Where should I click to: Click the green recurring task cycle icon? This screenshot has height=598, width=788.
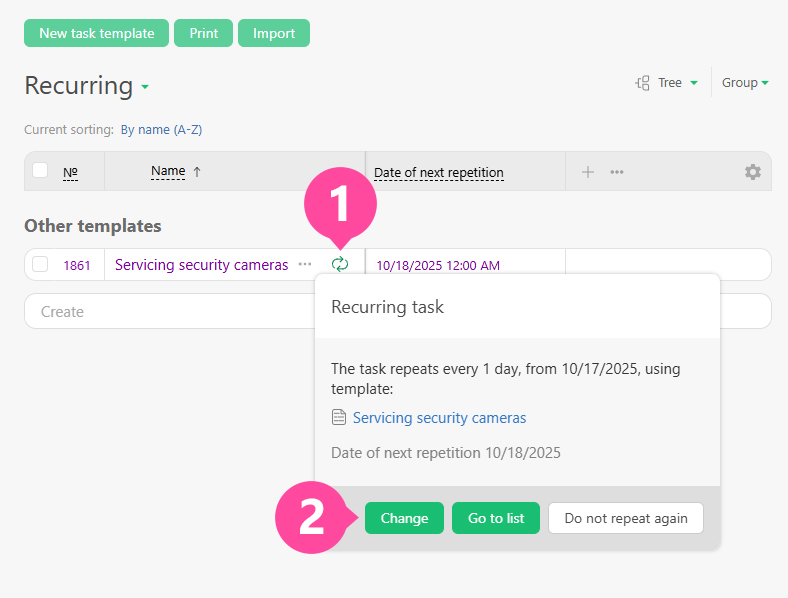click(x=340, y=264)
